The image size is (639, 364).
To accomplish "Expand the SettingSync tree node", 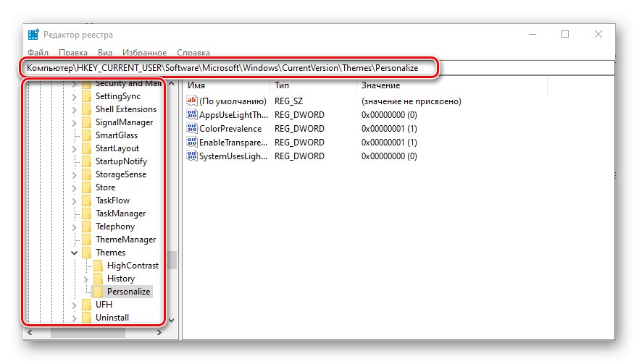I will click(74, 97).
